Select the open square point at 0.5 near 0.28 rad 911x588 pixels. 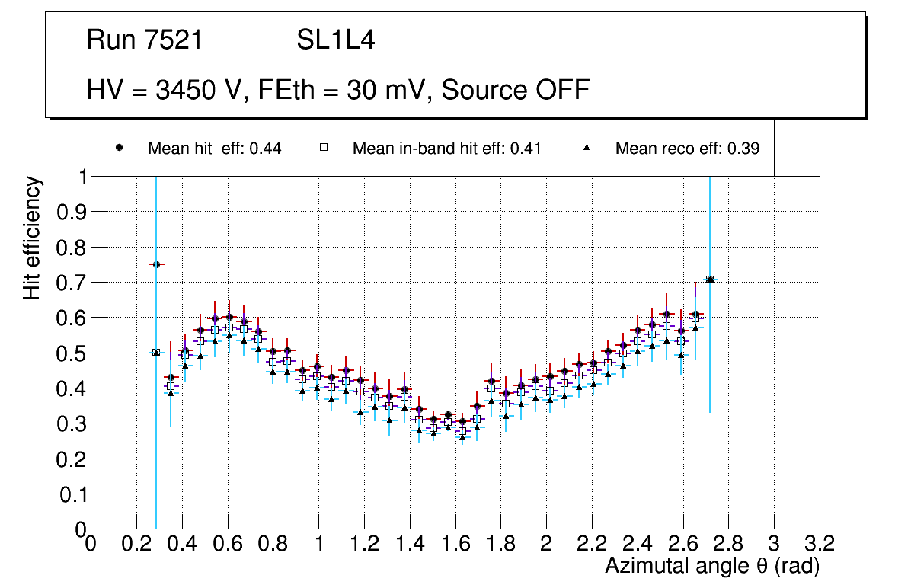coord(156,353)
